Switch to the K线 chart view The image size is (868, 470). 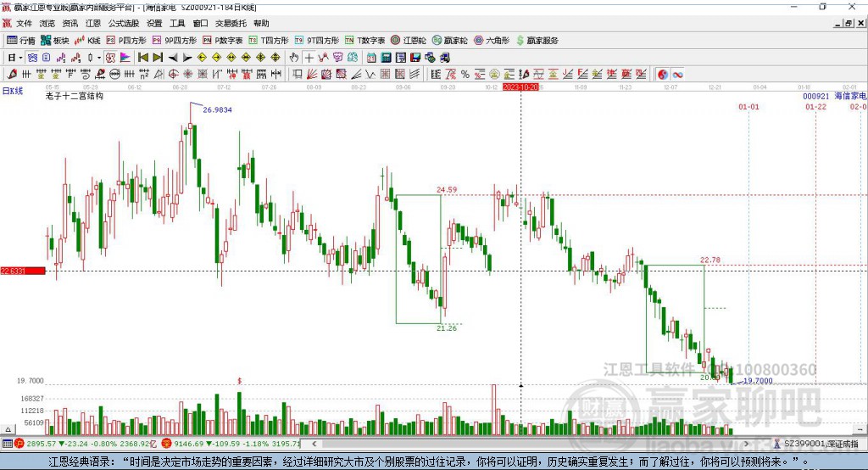pos(87,41)
